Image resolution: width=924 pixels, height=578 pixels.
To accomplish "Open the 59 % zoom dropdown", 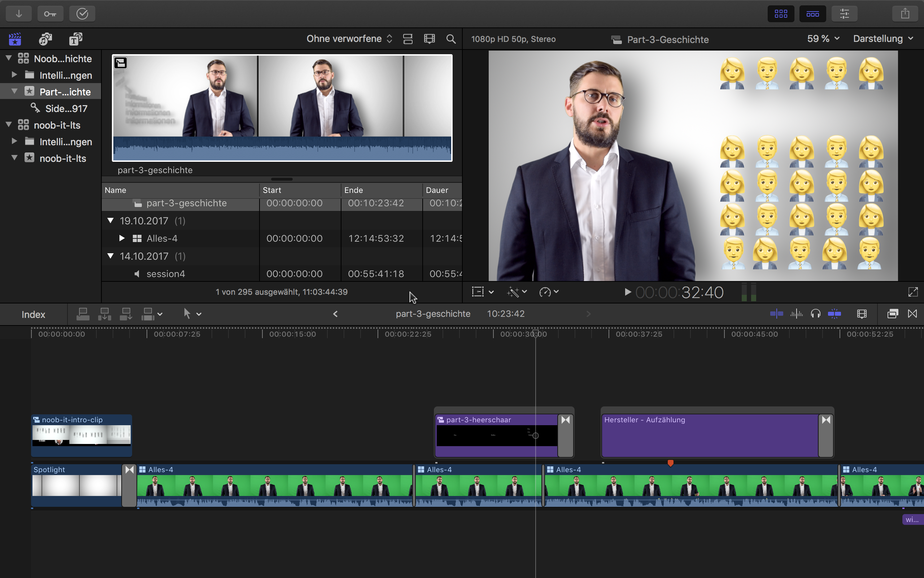I will click(x=823, y=39).
